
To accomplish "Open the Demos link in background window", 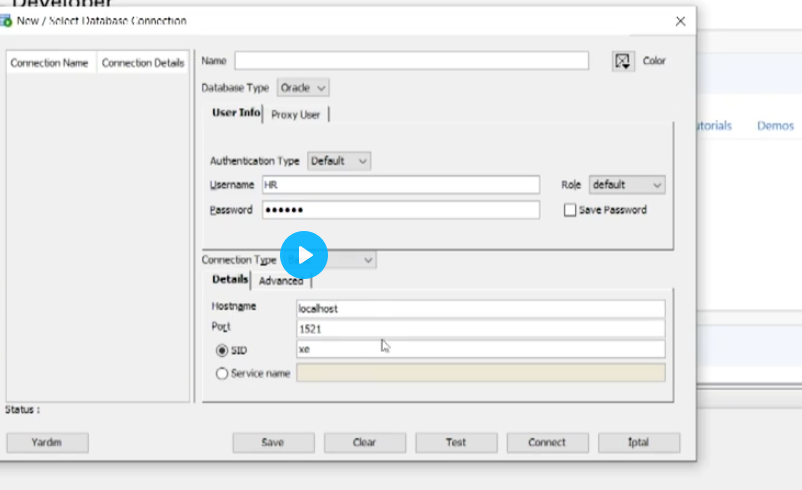I will point(775,126).
